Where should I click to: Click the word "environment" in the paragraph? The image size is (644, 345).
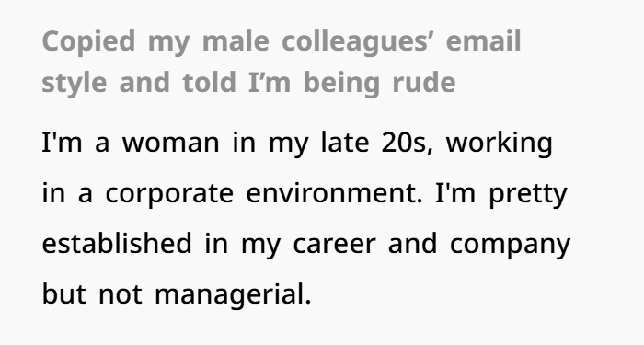click(x=334, y=193)
